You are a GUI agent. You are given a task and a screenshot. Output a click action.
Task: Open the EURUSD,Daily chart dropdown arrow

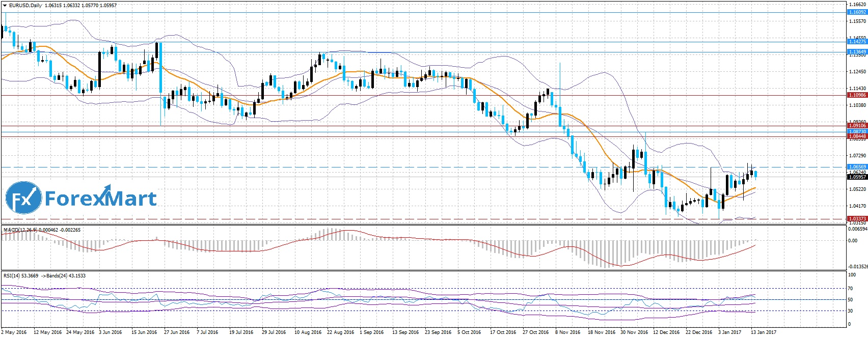click(x=5, y=6)
